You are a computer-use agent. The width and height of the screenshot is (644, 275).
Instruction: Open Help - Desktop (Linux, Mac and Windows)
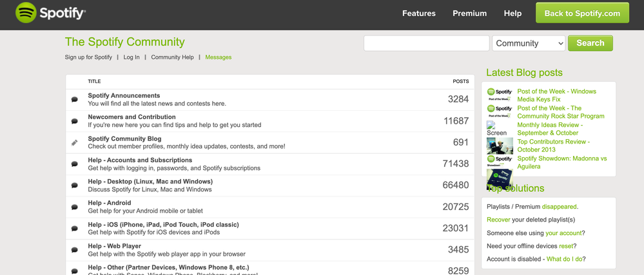click(150, 182)
